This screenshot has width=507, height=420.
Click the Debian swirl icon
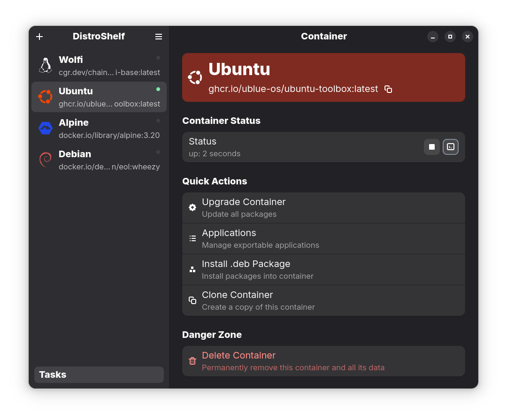(x=46, y=160)
